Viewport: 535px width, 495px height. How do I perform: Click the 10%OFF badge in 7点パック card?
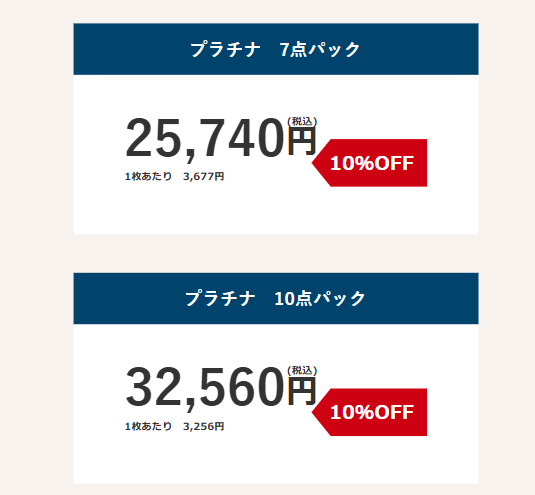(x=370, y=163)
